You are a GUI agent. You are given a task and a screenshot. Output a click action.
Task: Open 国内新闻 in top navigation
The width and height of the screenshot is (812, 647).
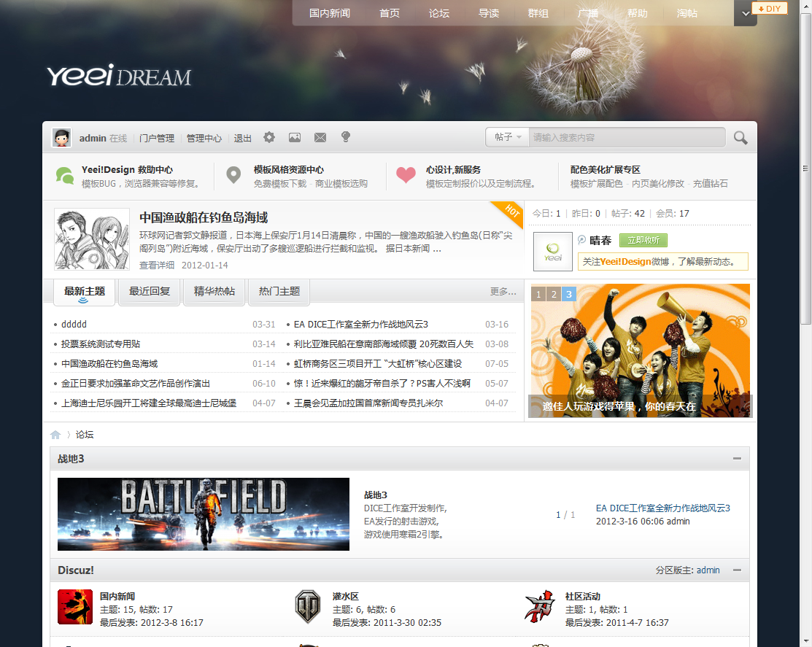tap(329, 13)
